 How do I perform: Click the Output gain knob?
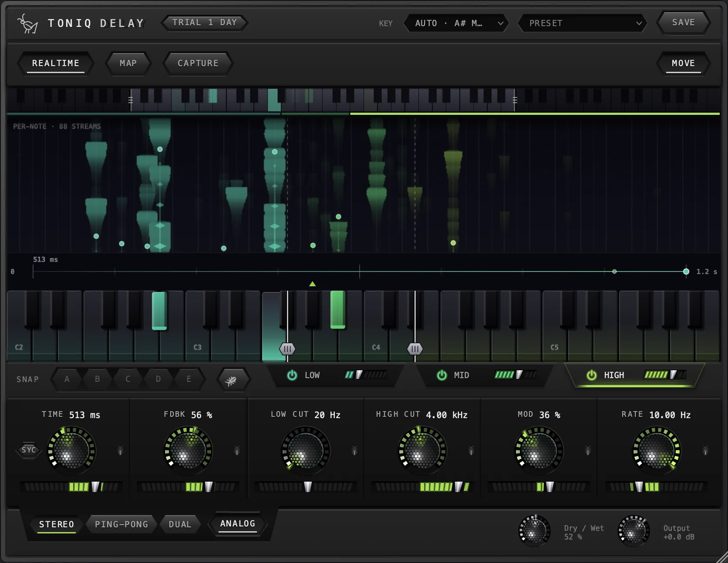click(634, 531)
